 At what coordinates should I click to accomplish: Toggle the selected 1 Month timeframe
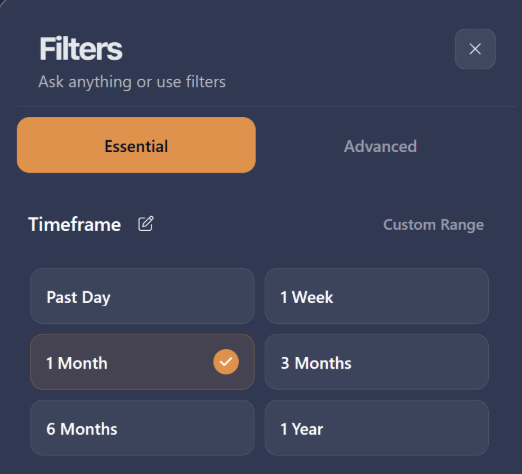click(x=142, y=362)
